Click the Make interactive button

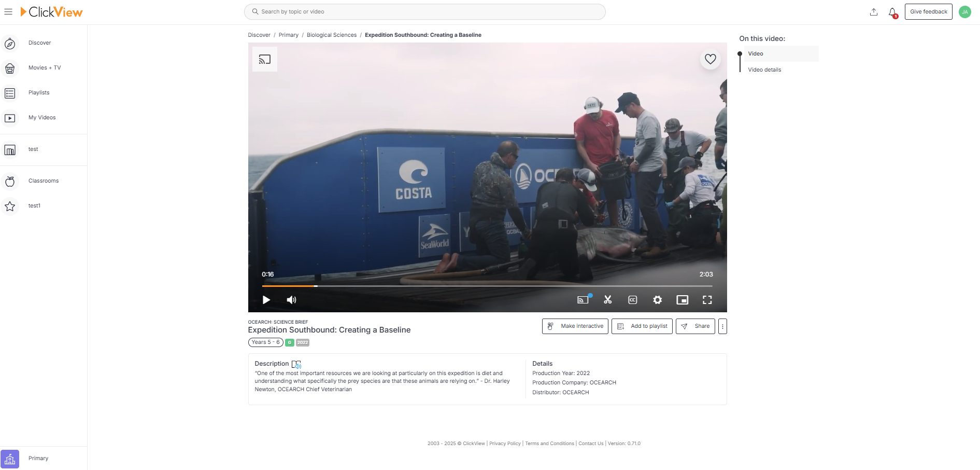pyautogui.click(x=575, y=326)
